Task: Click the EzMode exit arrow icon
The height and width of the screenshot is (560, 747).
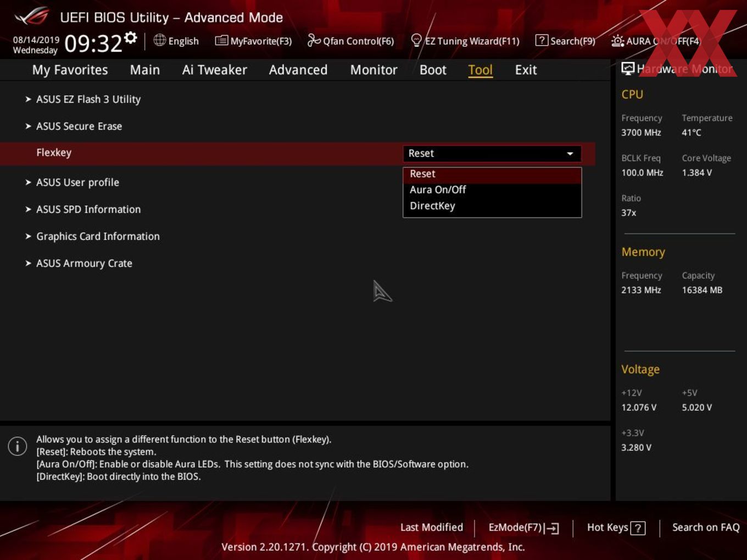Action: [553, 528]
